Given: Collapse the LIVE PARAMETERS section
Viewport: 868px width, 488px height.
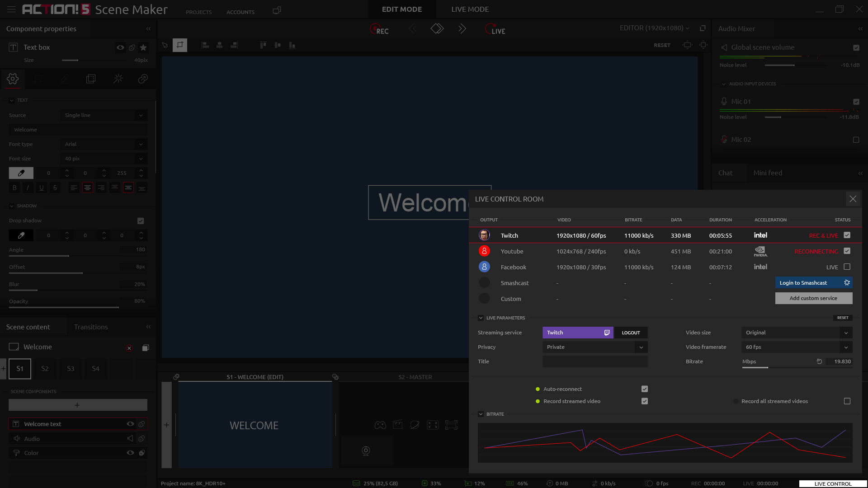Looking at the screenshot, I should pyautogui.click(x=481, y=318).
